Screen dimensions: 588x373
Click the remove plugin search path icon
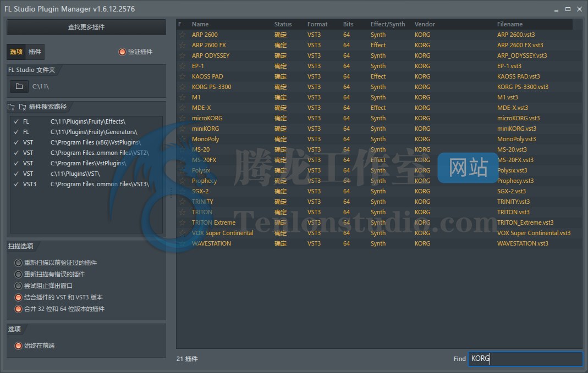click(x=23, y=107)
